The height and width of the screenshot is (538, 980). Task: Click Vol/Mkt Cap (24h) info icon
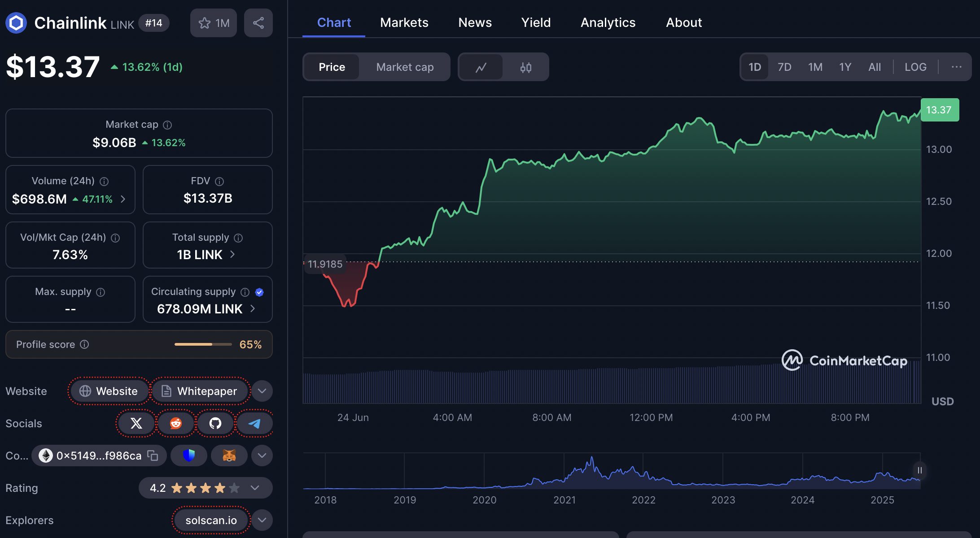115,238
